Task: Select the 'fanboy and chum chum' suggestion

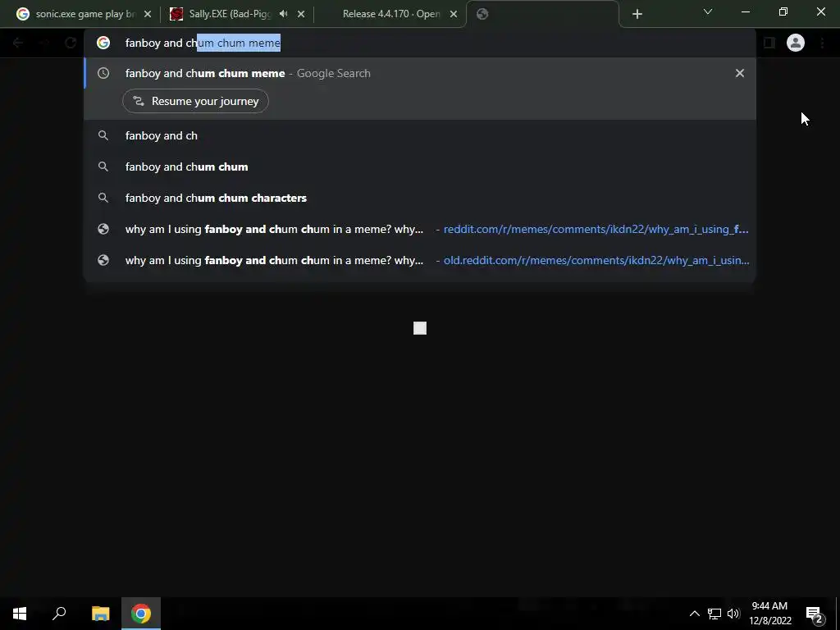Action: coord(420,167)
